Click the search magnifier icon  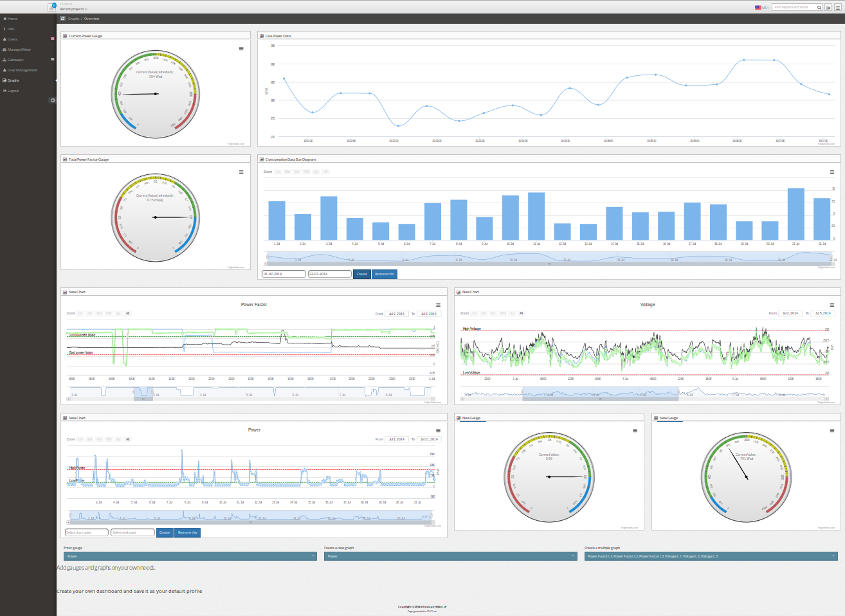click(x=819, y=7)
